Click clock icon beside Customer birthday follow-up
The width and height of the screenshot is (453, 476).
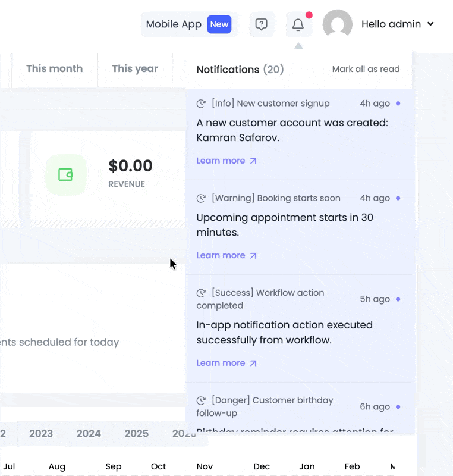point(202,400)
